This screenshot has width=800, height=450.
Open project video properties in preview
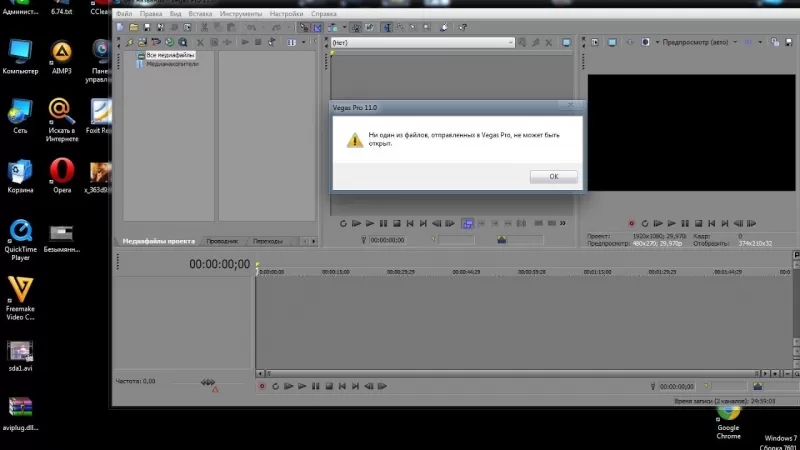(x=595, y=42)
